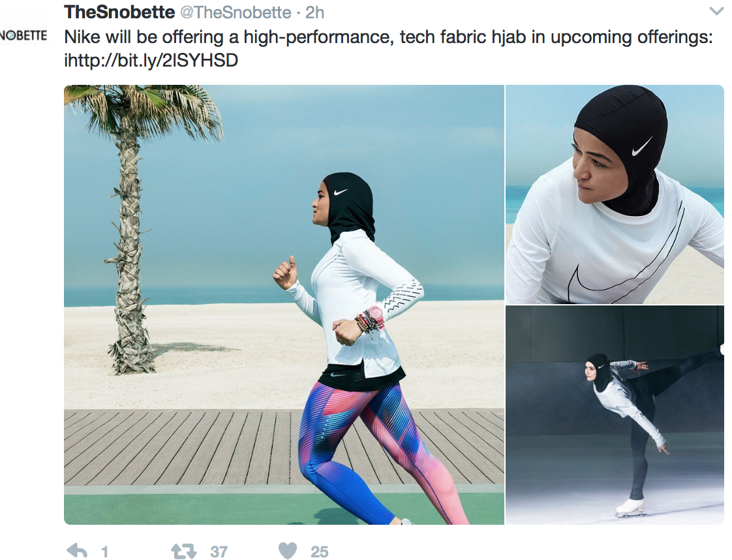Screen dimensions: 732x560
Task: Click the skater's white ice skate
Action: point(630,507)
